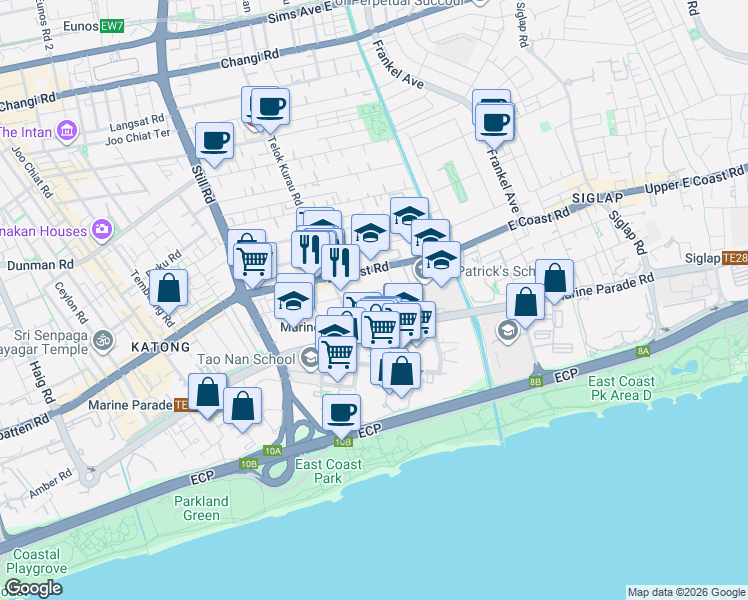Open Sri Senpaga Vinayagar Temple icon
This screenshot has height=600, width=748.
click(x=103, y=342)
